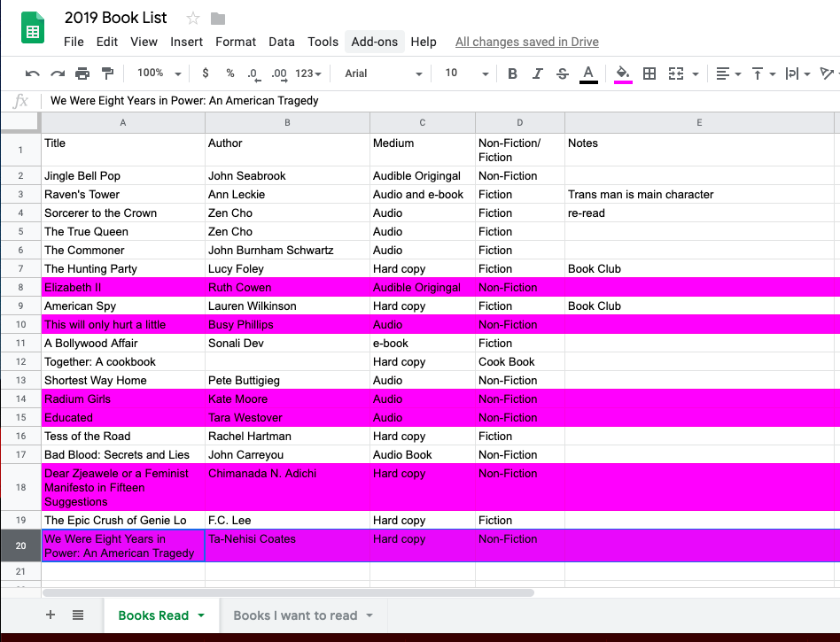The width and height of the screenshot is (840, 642).
Task: Open the Help menu
Action: (x=424, y=42)
